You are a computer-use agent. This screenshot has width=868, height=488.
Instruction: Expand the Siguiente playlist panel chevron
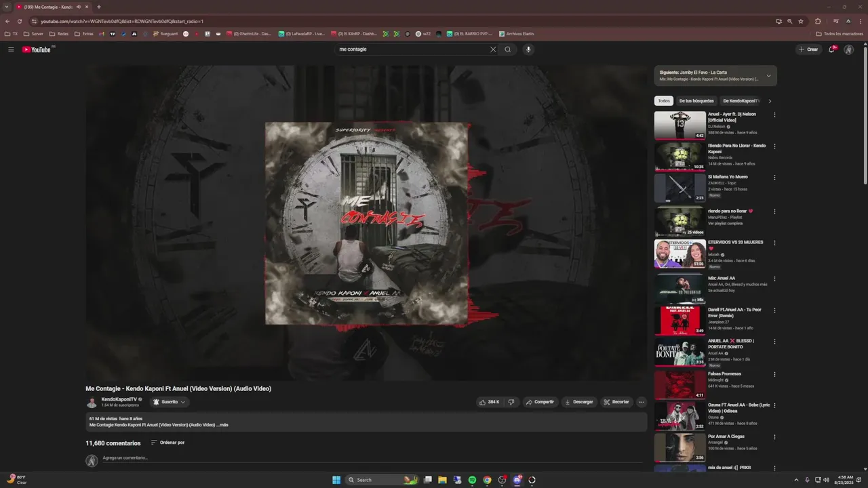[768, 76]
